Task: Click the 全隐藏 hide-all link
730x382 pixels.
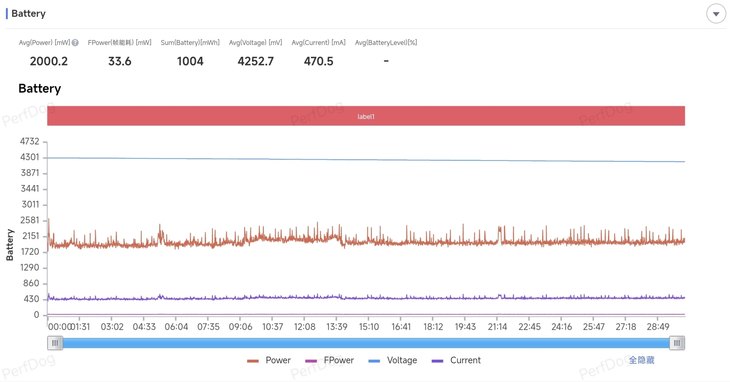Action: [642, 360]
